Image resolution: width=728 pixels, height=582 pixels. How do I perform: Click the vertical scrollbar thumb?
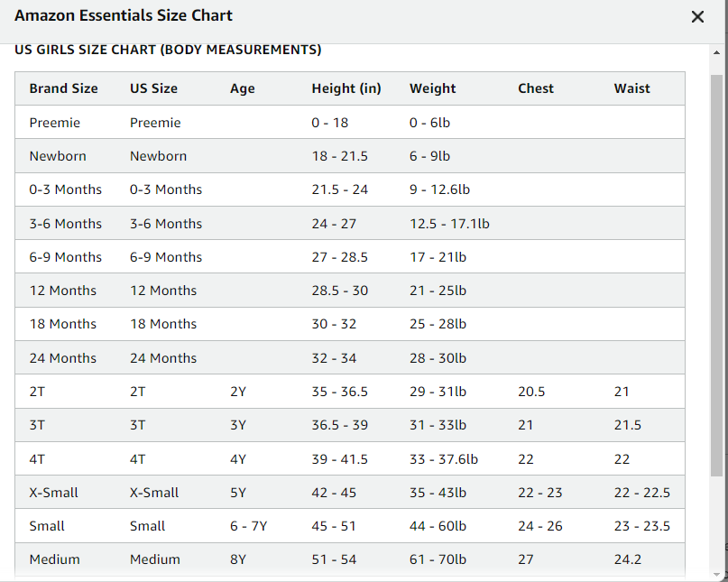click(716, 275)
